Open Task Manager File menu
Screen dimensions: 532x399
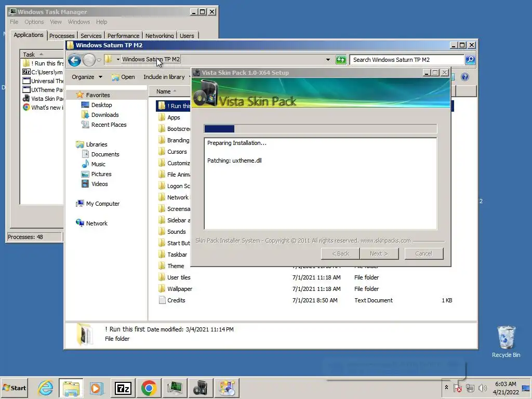pyautogui.click(x=14, y=22)
